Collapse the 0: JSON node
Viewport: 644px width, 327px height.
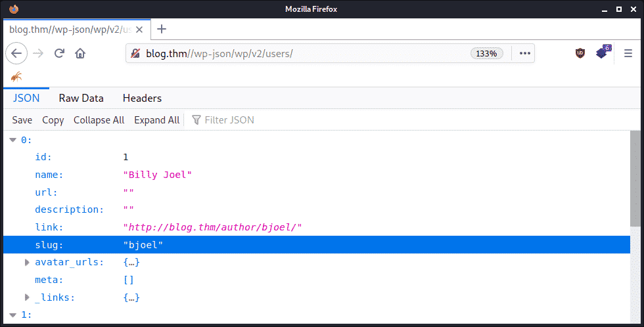[x=12, y=140]
